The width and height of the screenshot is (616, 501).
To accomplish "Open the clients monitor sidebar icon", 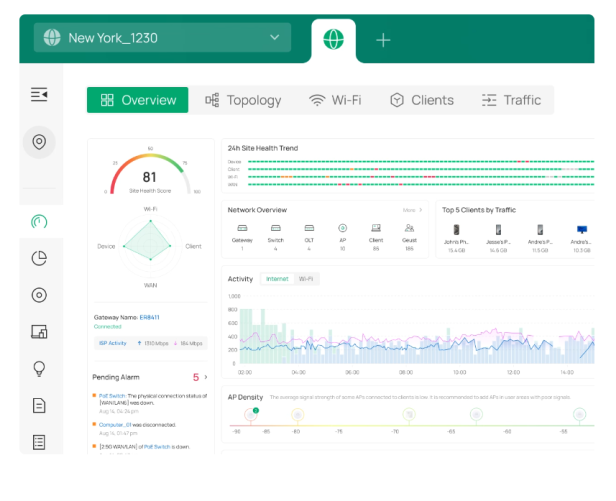I will tap(39, 332).
